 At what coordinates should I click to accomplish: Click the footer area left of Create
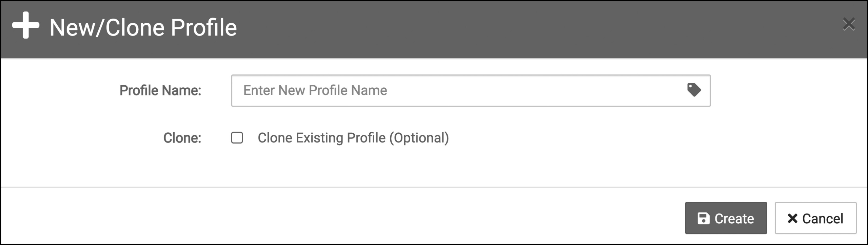(339, 217)
